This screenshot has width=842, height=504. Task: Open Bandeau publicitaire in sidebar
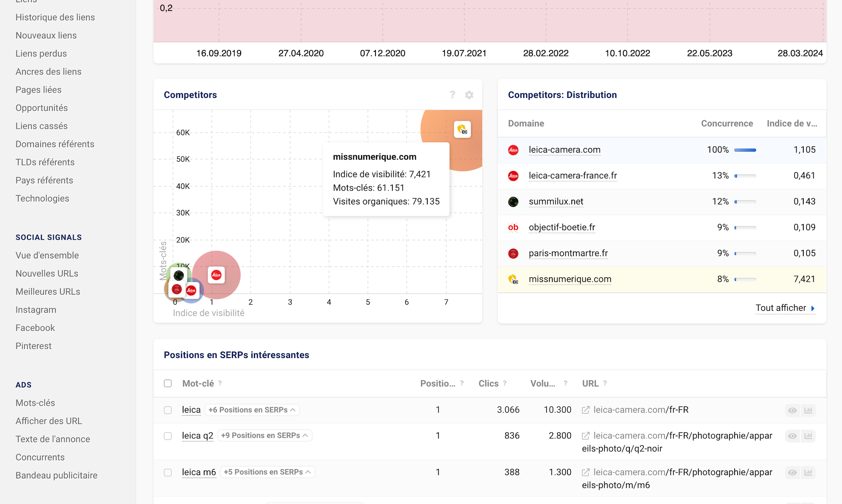click(x=56, y=475)
